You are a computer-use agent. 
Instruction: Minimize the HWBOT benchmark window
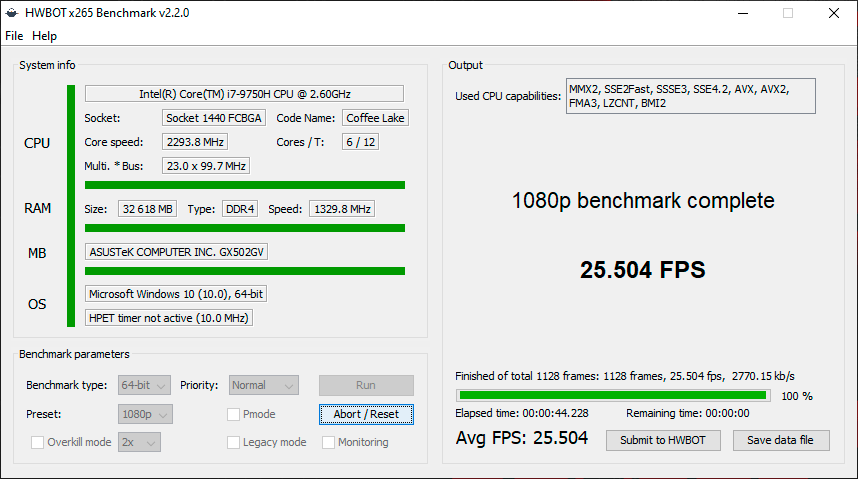[743, 13]
